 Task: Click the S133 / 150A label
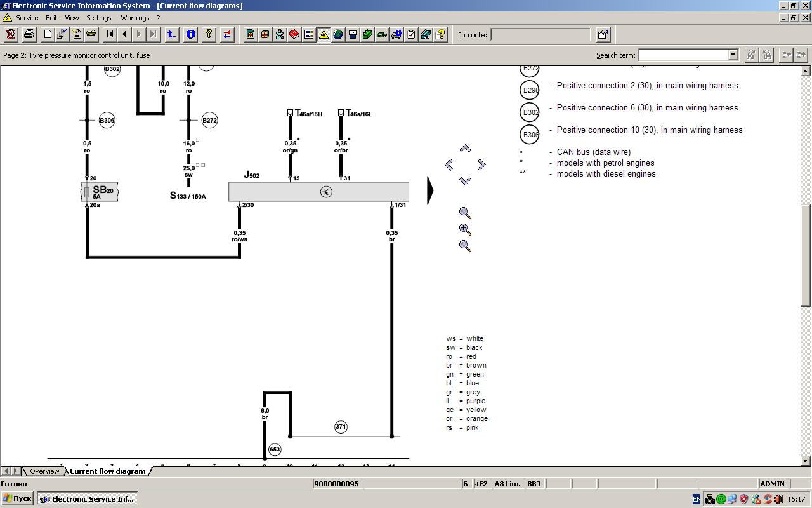[188, 196]
